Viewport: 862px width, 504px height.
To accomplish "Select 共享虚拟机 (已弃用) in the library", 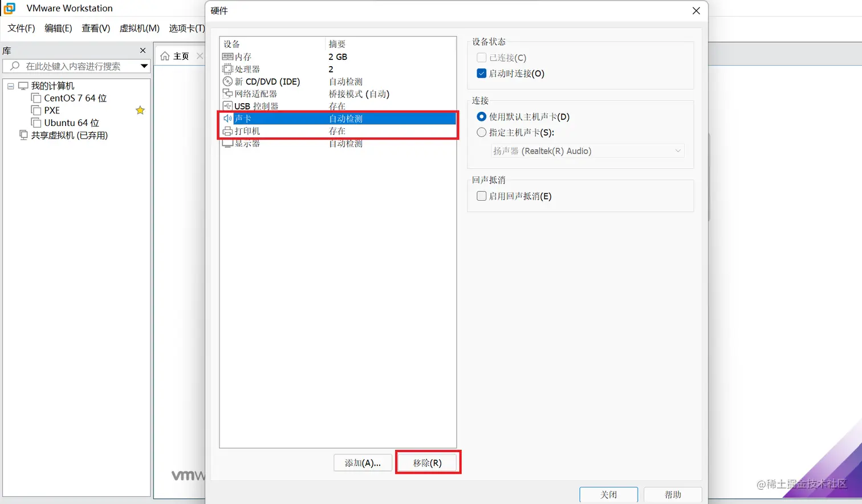I will tap(70, 135).
